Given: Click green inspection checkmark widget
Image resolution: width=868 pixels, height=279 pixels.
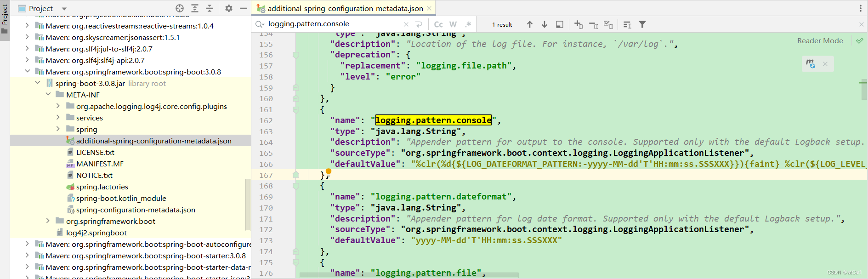Looking at the screenshot, I should click(x=859, y=41).
